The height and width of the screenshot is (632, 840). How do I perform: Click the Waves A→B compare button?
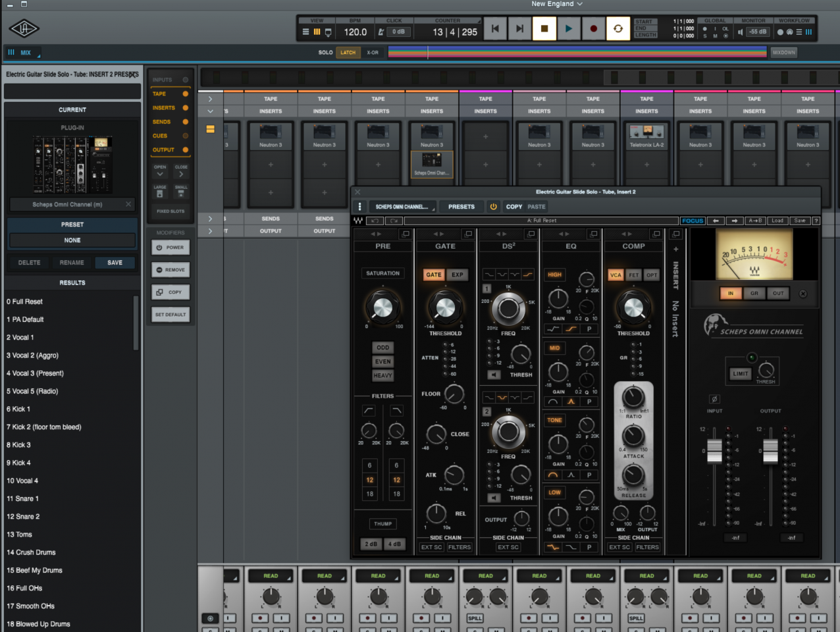click(755, 221)
